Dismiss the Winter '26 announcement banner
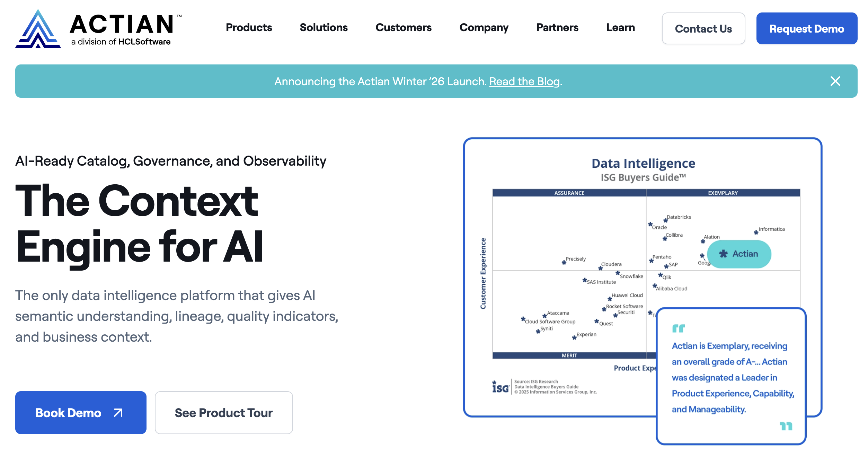Image resolution: width=868 pixels, height=474 pixels. coord(836,81)
